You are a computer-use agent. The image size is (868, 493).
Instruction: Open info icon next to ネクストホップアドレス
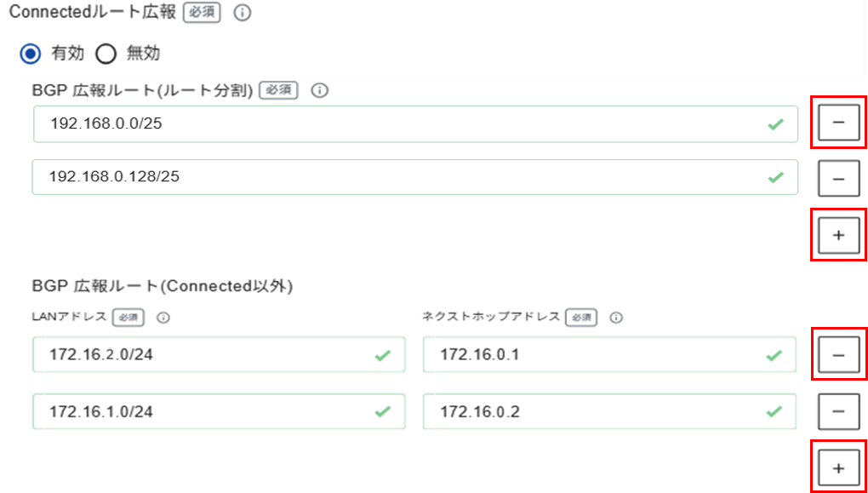pyautogui.click(x=616, y=318)
